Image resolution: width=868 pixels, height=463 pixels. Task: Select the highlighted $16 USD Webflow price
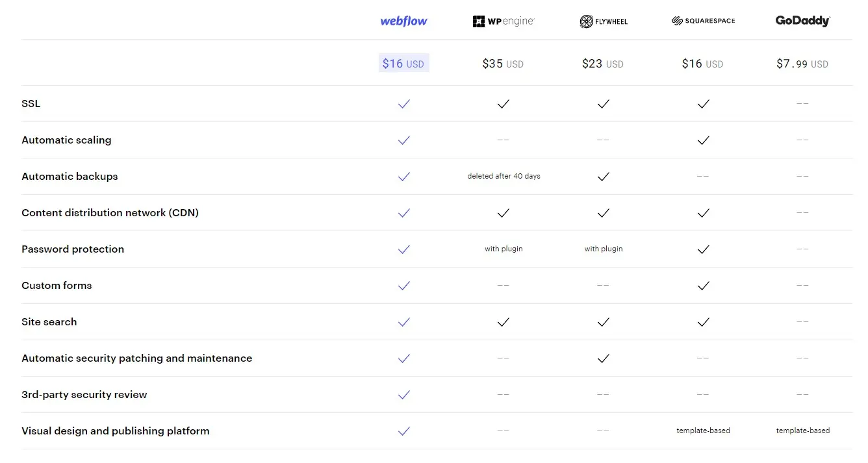pyautogui.click(x=403, y=63)
